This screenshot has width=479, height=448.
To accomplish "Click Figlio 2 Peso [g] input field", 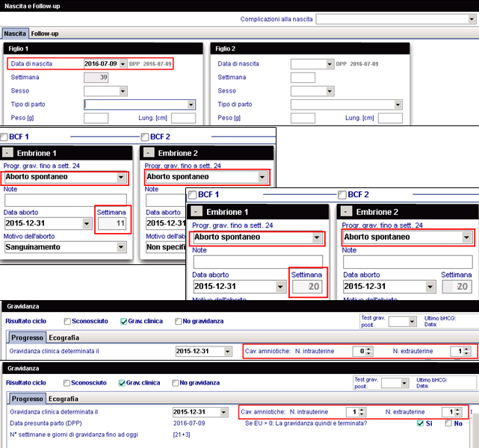I will point(303,118).
